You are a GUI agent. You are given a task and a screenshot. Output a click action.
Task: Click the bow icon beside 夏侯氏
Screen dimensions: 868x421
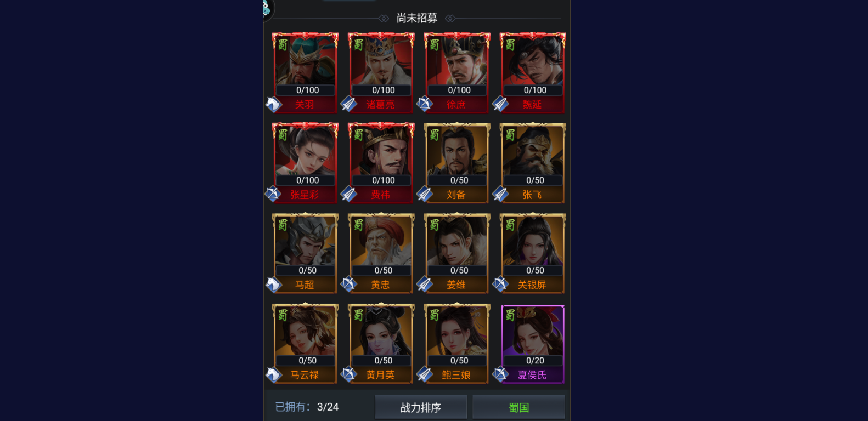click(x=500, y=374)
